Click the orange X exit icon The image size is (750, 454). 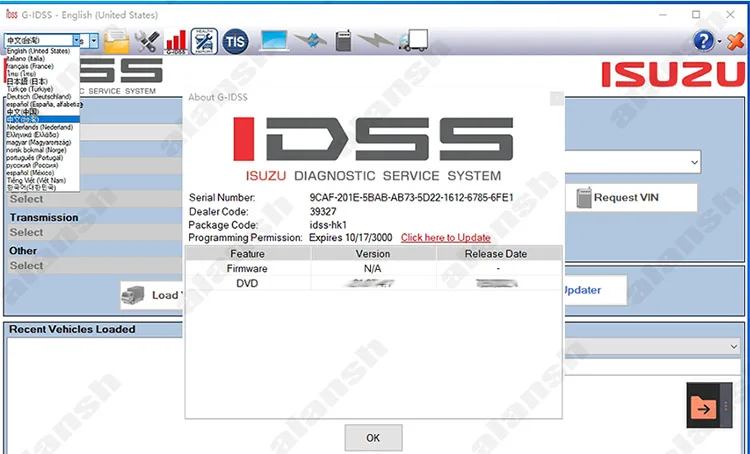[x=735, y=41]
